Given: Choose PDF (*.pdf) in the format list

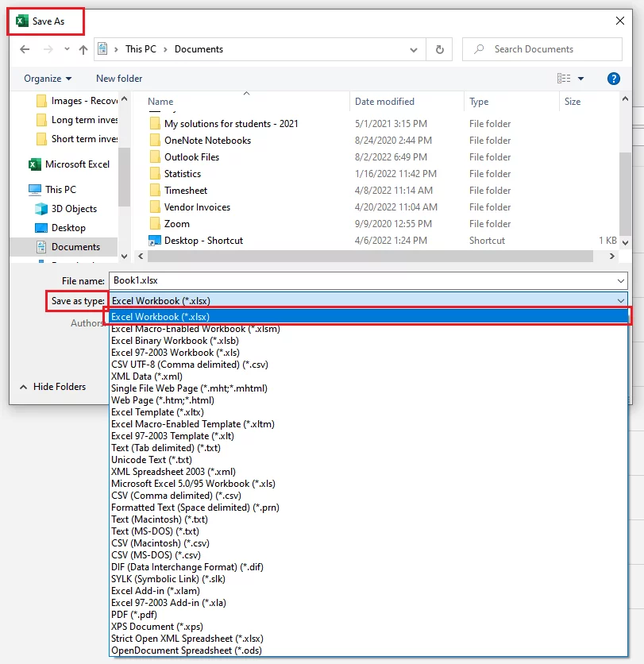Looking at the screenshot, I should [134, 614].
